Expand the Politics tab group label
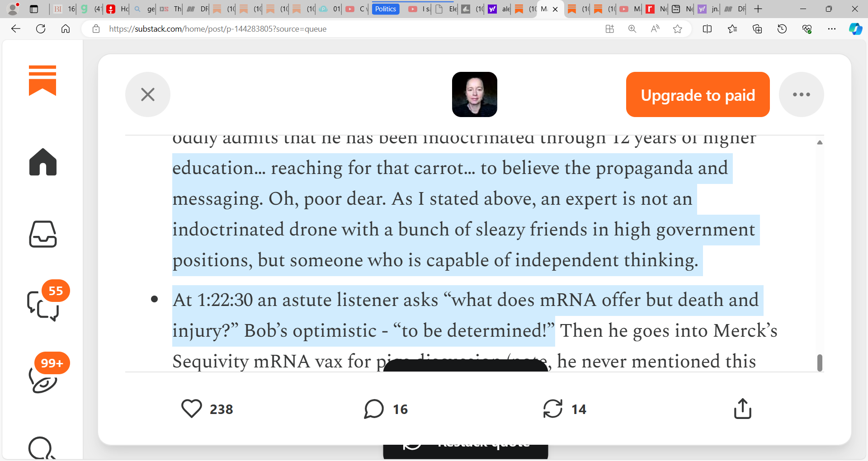Image resolution: width=868 pixels, height=461 pixels. [386, 9]
